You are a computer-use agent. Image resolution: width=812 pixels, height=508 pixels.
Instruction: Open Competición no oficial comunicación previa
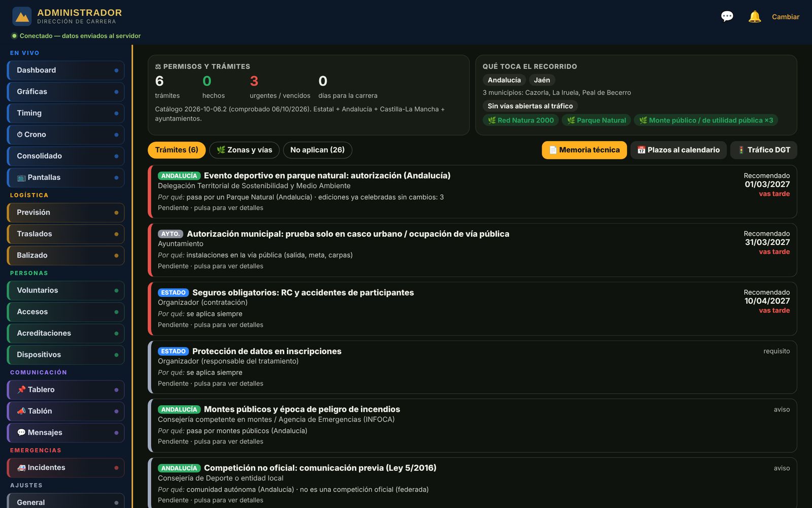coord(472,483)
